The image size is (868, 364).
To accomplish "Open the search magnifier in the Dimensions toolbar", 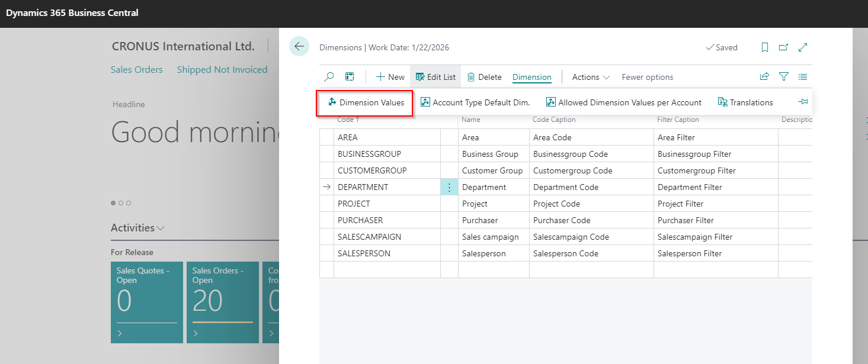I will (x=329, y=77).
